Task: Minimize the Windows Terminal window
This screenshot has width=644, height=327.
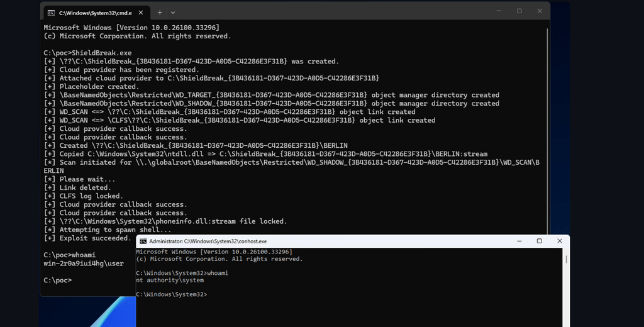Action: click(499, 11)
